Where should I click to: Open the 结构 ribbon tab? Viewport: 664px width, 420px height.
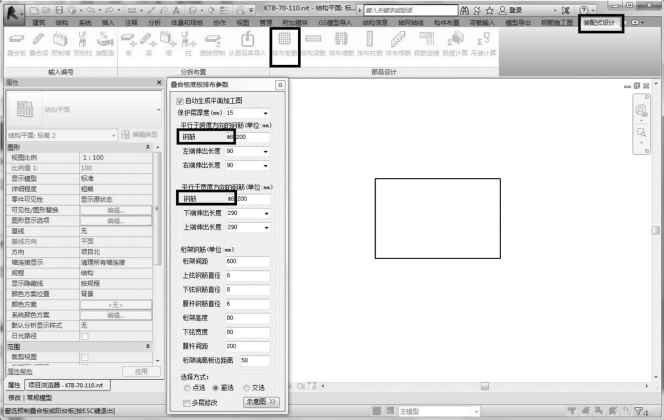point(62,23)
